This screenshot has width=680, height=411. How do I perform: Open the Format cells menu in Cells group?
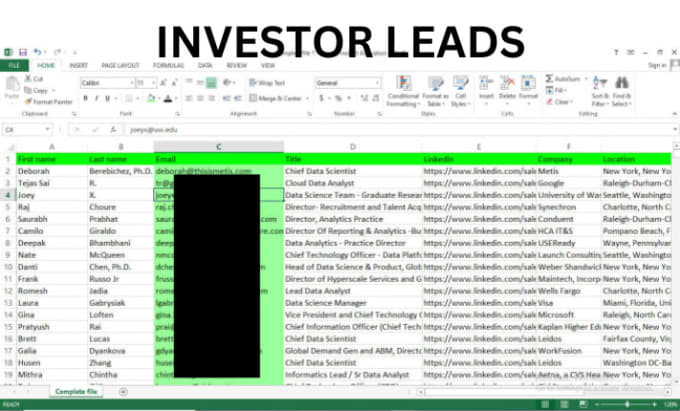point(528,88)
